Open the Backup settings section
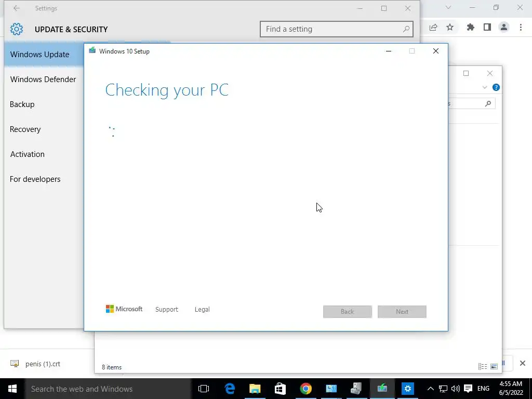 [22, 104]
